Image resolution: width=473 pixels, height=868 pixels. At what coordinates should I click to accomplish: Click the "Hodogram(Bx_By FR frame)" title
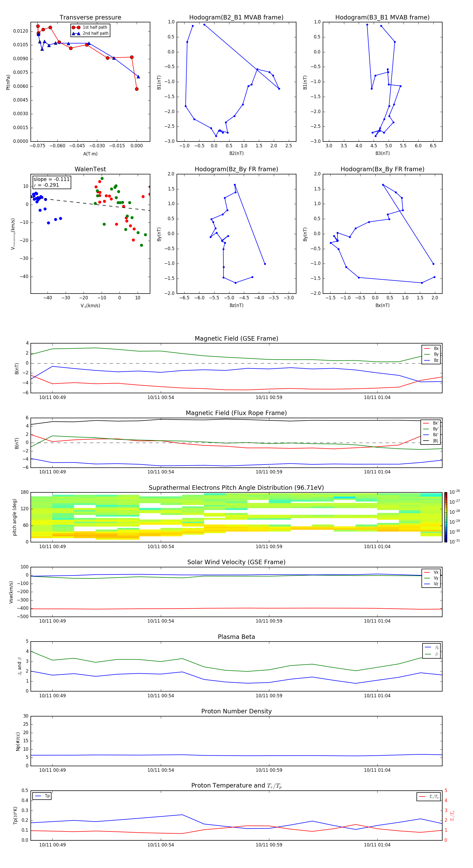coord(382,169)
